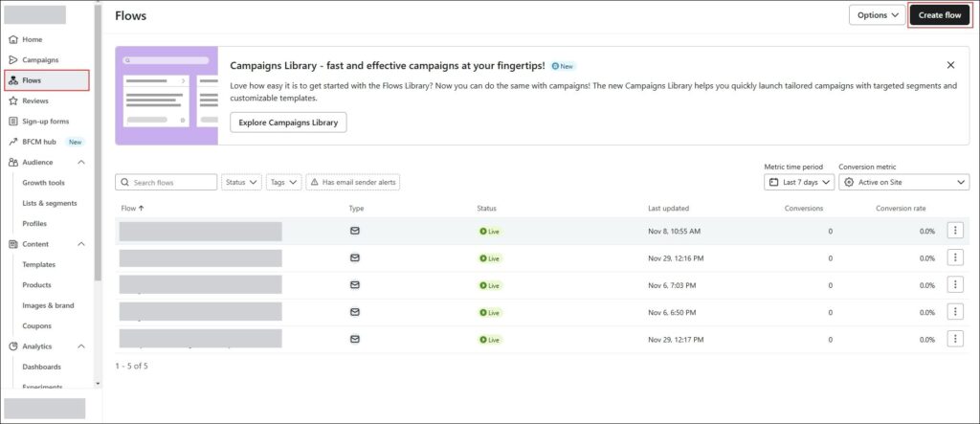Click the calendar icon in Metric time period
The width and height of the screenshot is (980, 424).
(773, 183)
